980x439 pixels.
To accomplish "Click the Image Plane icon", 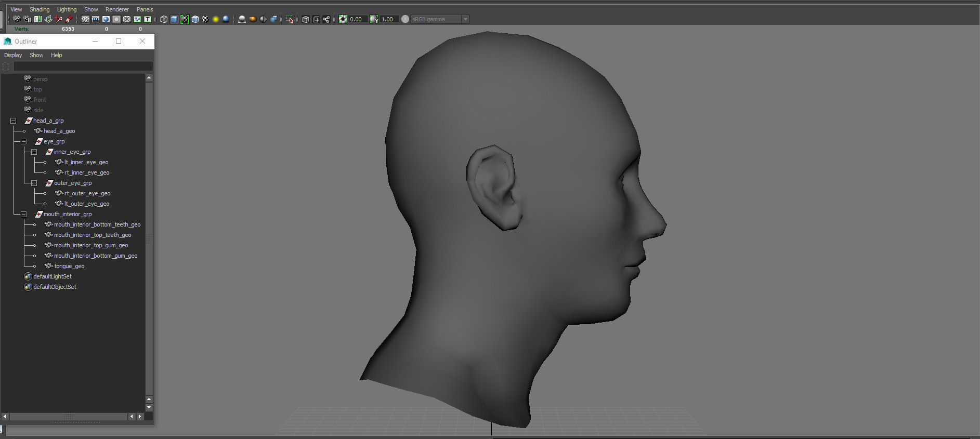I will [x=48, y=19].
